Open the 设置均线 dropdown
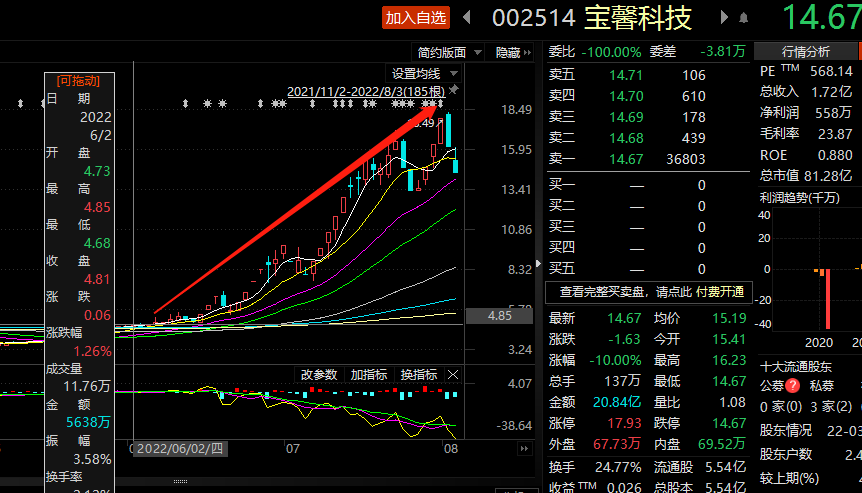 pyautogui.click(x=424, y=74)
